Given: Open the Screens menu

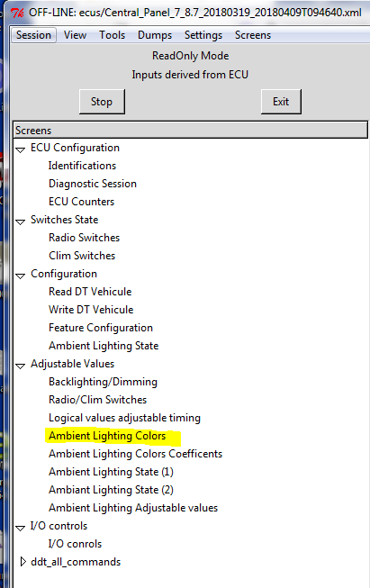Looking at the screenshot, I should point(253,35).
